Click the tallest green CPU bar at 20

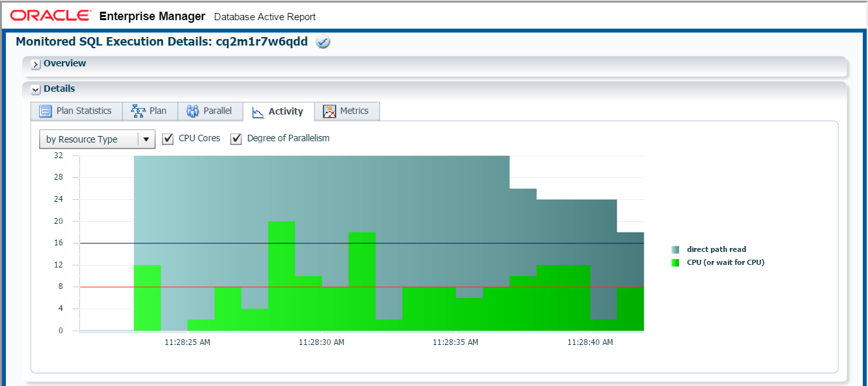point(281,276)
